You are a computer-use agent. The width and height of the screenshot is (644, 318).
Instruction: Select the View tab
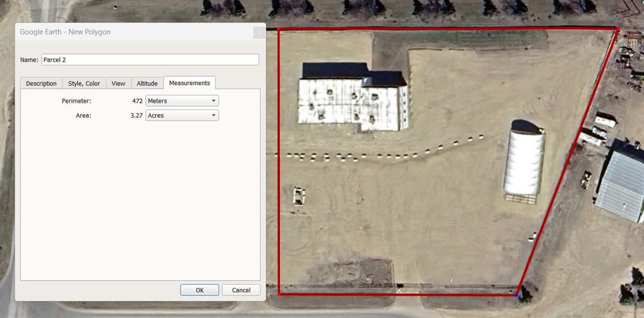(x=118, y=83)
